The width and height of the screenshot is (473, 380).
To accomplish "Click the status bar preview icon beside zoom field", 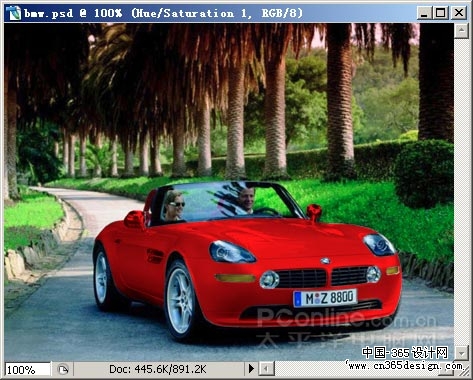I will click(63, 369).
